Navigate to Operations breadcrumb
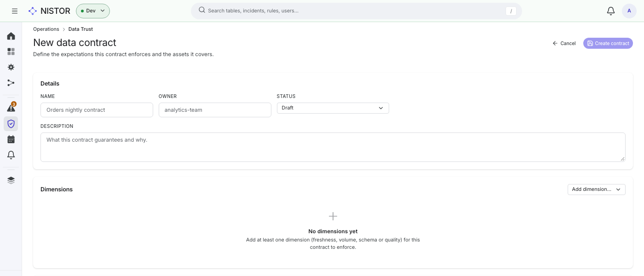The height and width of the screenshot is (276, 644). [x=46, y=29]
